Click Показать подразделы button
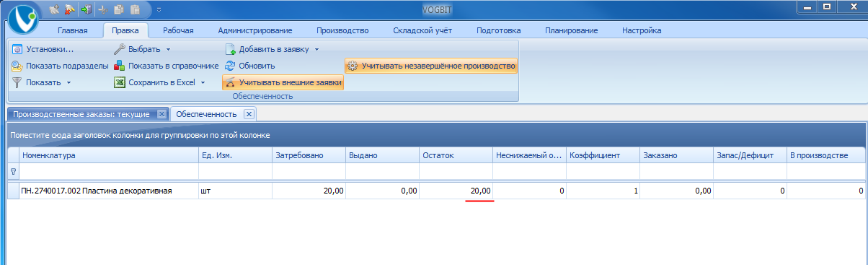The image size is (868, 265). [60, 66]
